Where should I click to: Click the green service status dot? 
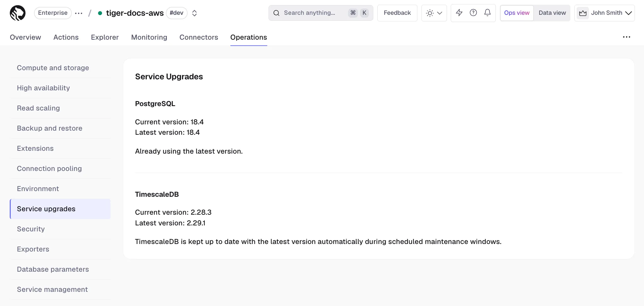coord(100,13)
